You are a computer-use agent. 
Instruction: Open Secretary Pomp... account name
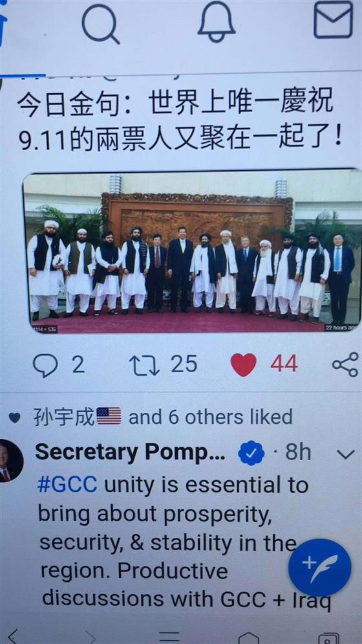click(x=130, y=452)
